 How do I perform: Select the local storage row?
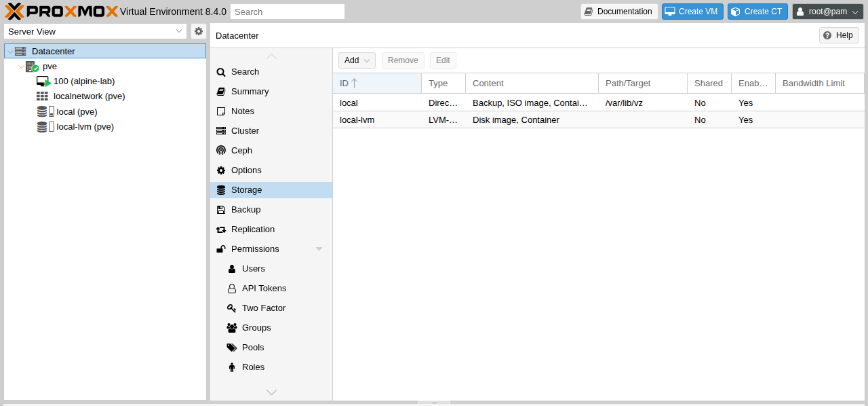pyautogui.click(x=599, y=103)
